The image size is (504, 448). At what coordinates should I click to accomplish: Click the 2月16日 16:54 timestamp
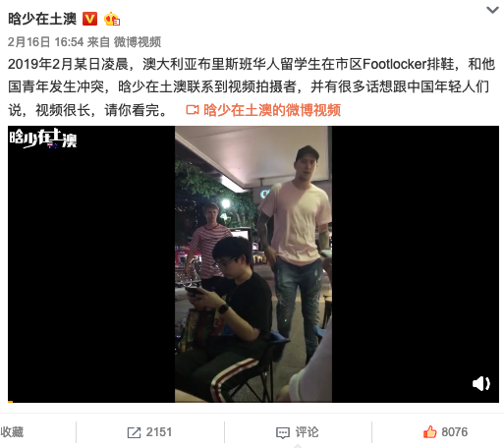(45, 42)
